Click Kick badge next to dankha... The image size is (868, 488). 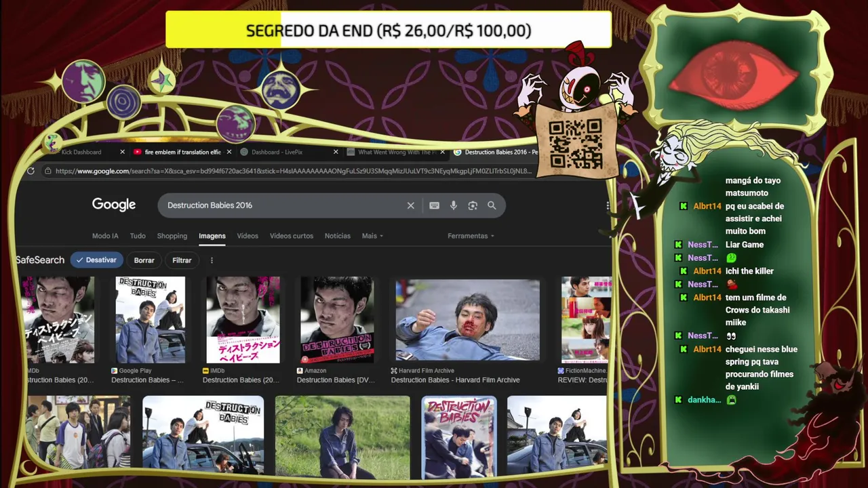pos(678,400)
